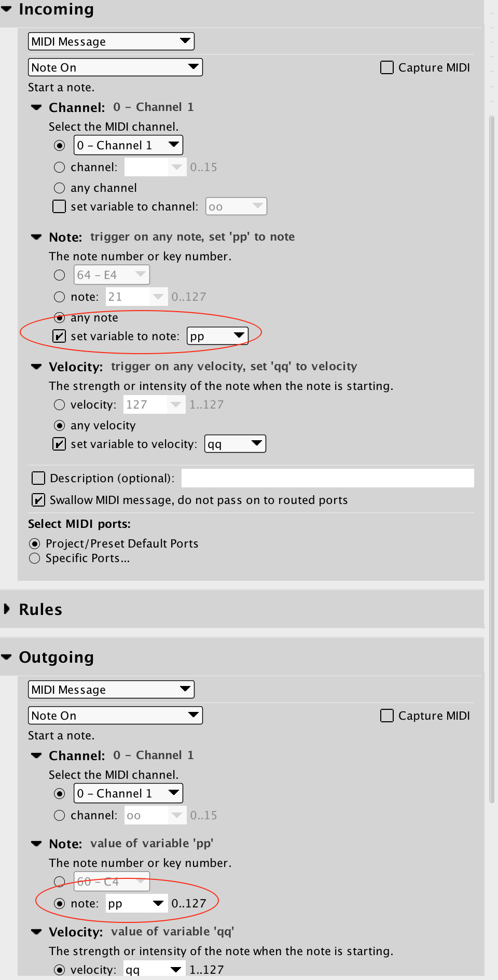Uncheck Swallow MIDI message option

38,500
